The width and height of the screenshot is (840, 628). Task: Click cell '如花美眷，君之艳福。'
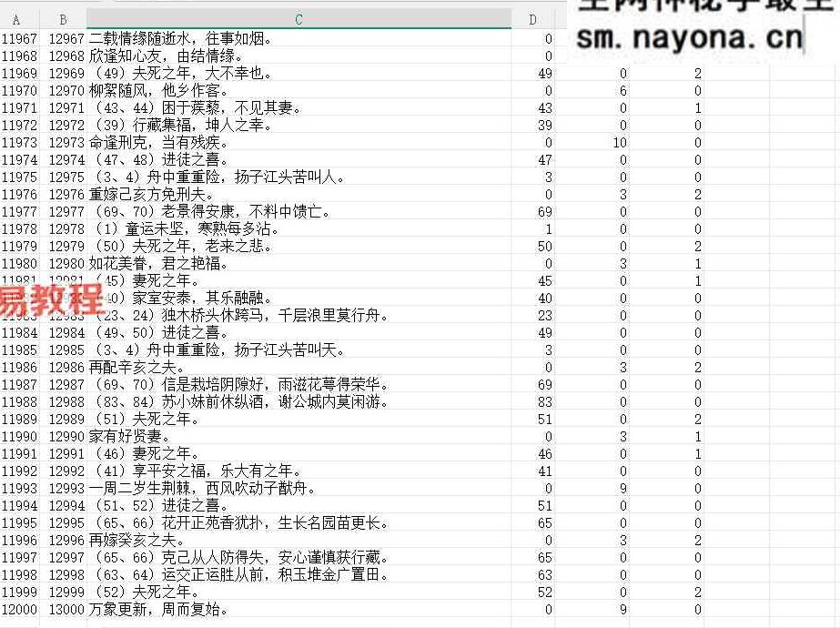pos(299,264)
